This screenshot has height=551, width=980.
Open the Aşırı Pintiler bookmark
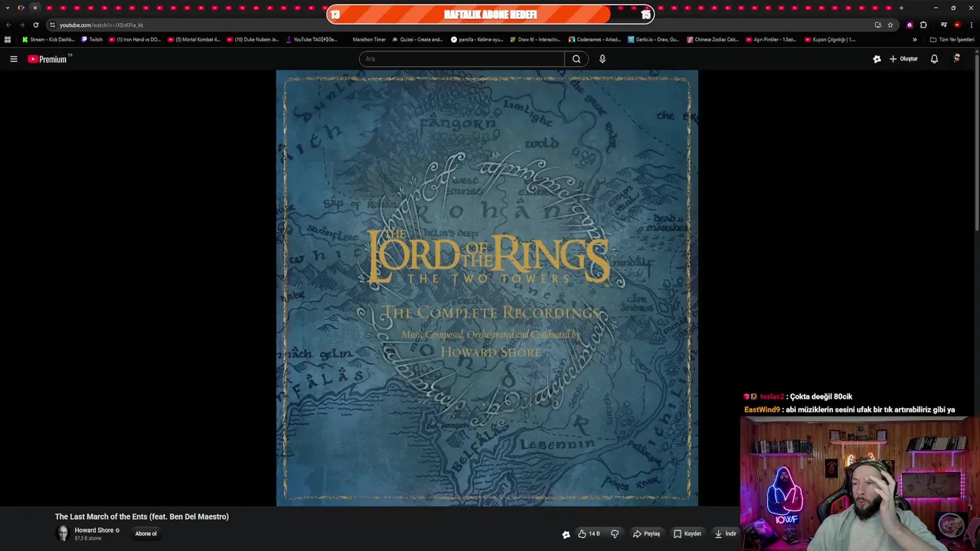point(772,39)
